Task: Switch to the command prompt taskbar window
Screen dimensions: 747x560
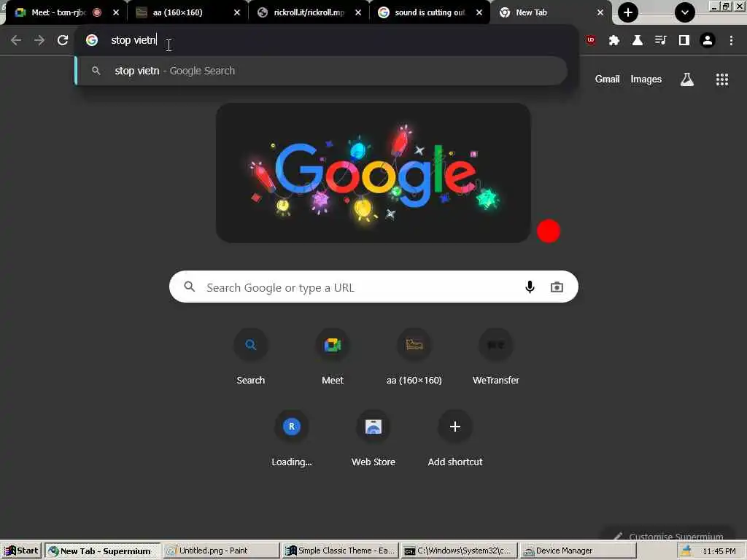Action: (459, 551)
